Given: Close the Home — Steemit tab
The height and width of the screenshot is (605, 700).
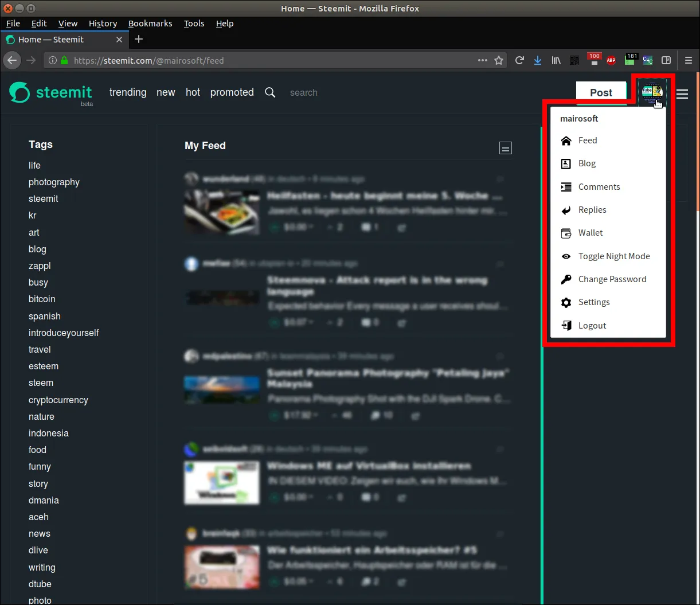Looking at the screenshot, I should click(x=119, y=40).
